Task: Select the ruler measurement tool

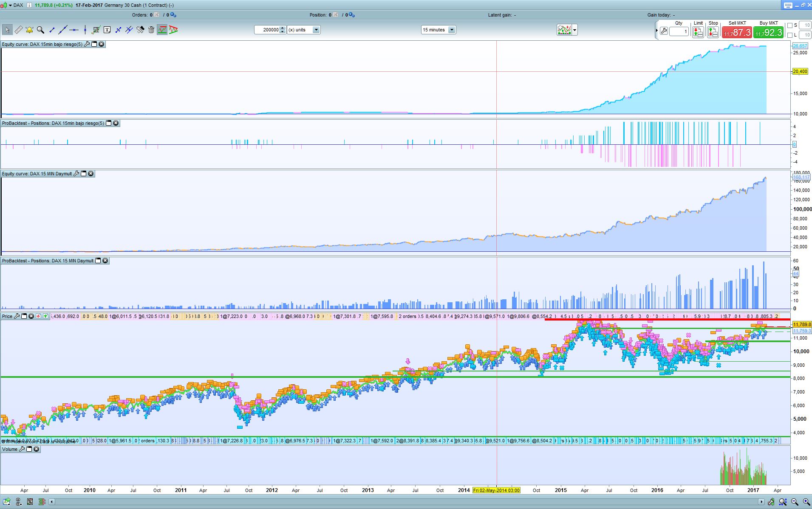Action: click(18, 30)
